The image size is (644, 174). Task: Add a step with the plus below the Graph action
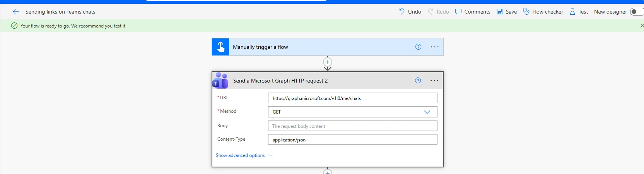328,172
